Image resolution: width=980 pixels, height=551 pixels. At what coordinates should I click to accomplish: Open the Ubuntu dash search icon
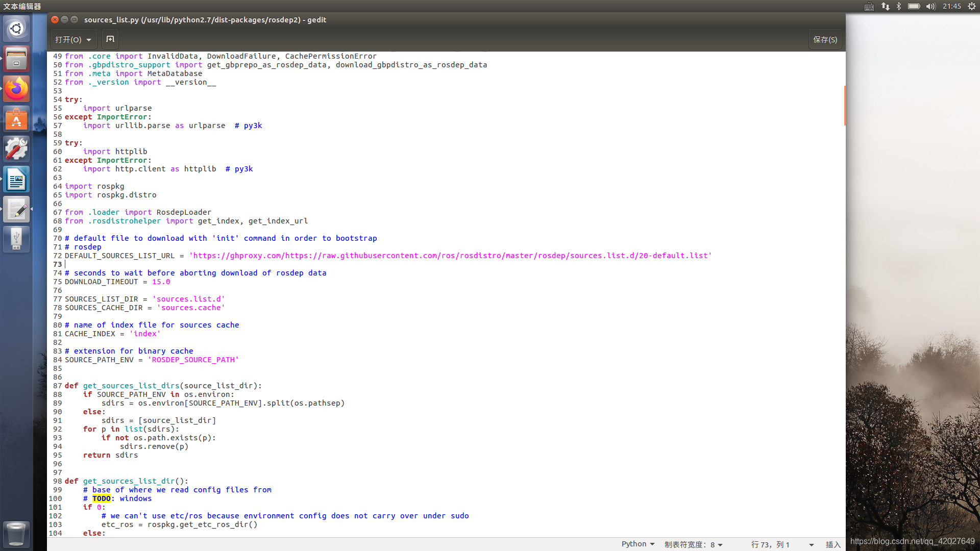[16, 29]
